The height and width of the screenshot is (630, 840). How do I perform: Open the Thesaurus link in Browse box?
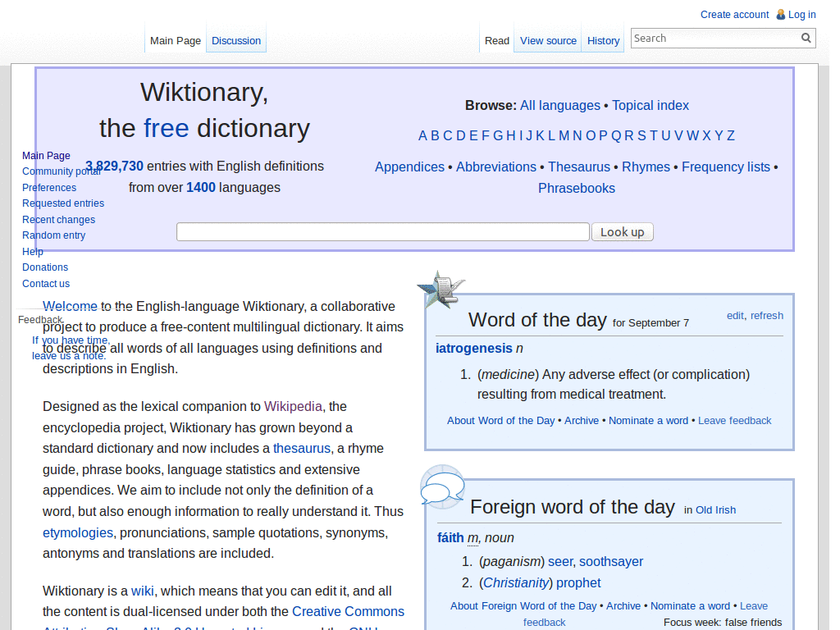coord(578,167)
